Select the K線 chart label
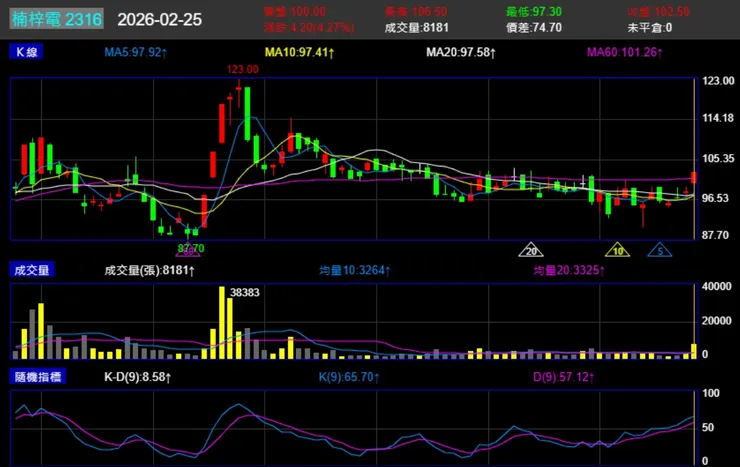Screen dimensions: 740x467 click(x=26, y=52)
